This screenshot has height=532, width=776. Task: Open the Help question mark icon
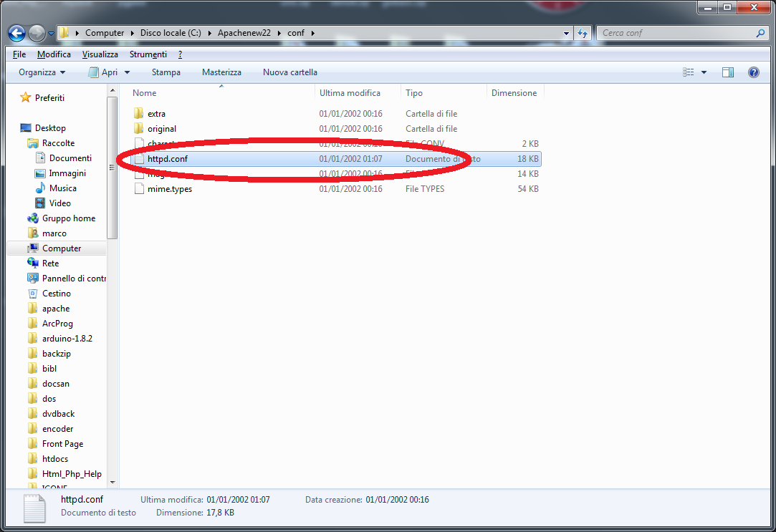click(x=753, y=72)
